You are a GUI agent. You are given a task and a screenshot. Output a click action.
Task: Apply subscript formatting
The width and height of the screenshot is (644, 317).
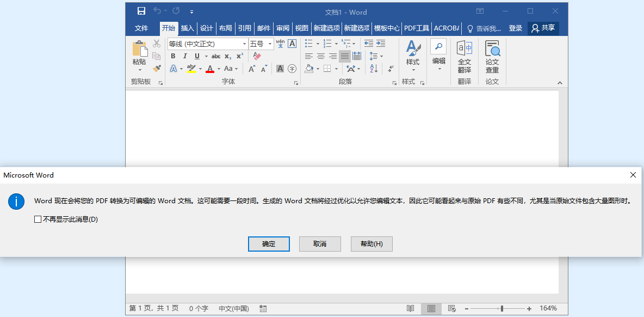(228, 56)
